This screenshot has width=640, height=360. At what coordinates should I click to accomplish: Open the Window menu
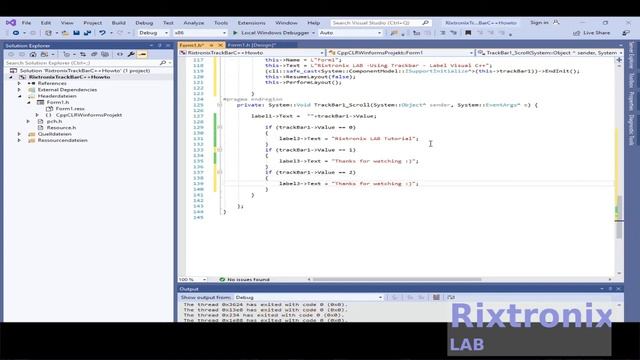[286, 23]
